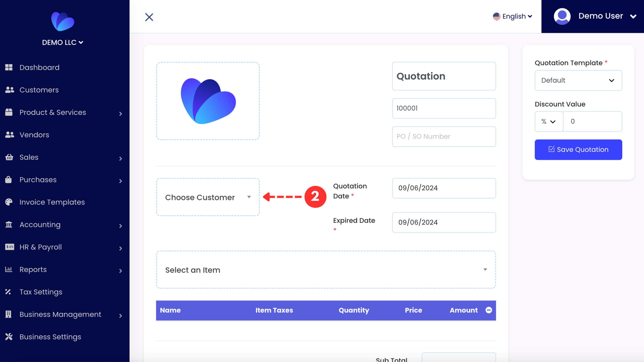Click the Tax Settings percent icon
Viewport: 644px width, 362px height.
pos(8,292)
